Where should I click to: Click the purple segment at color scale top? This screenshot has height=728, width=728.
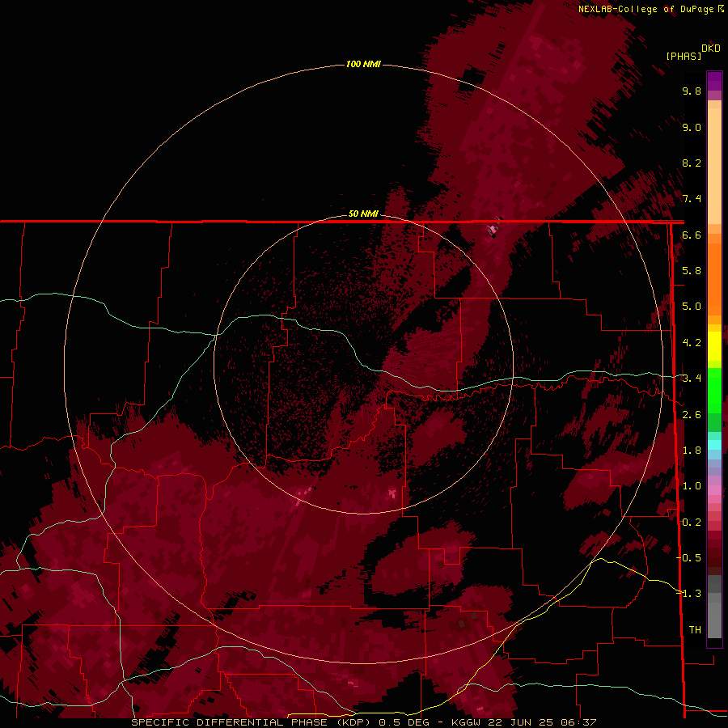714,81
